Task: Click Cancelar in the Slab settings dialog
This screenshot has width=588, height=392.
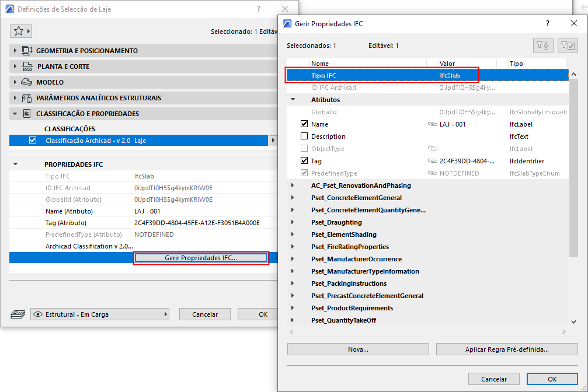Action: (x=205, y=314)
